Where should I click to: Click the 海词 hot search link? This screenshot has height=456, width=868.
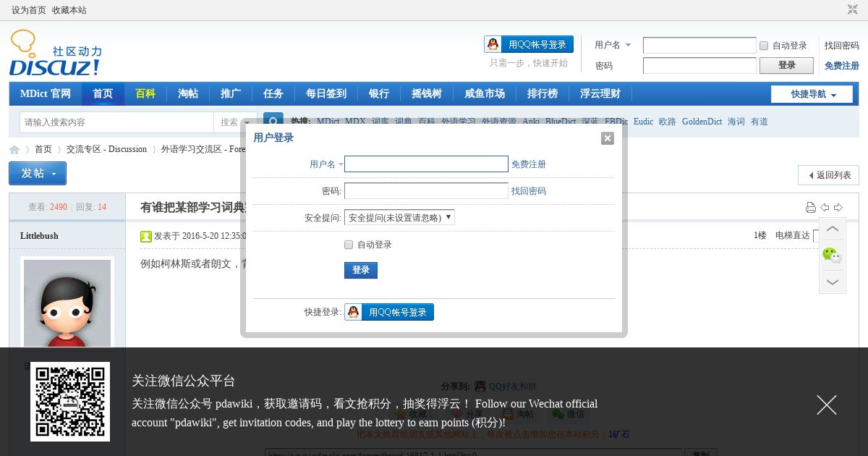(x=736, y=122)
